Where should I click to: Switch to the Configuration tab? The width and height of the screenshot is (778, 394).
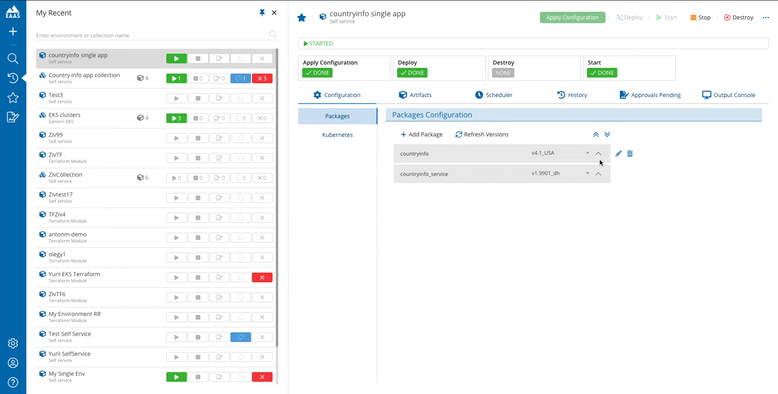[x=337, y=95]
